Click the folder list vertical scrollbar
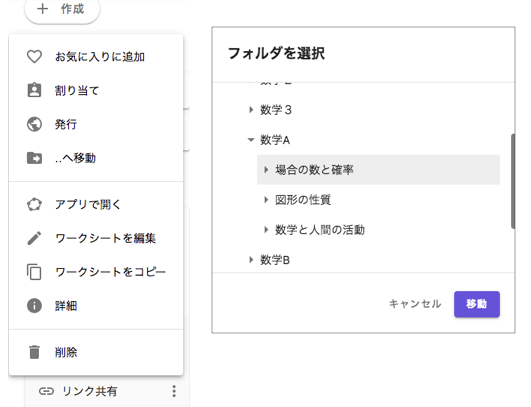Image resolution: width=531 pixels, height=407 pixels. click(513, 181)
